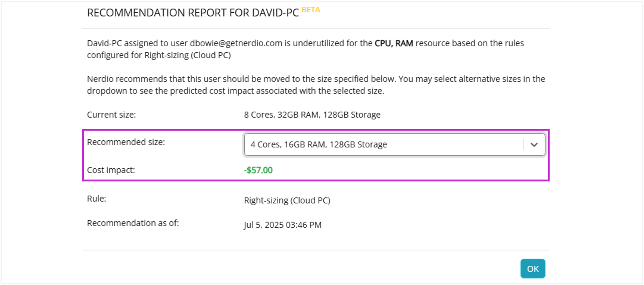This screenshot has height=285, width=644.
Task: Click 'configured for Right-sizing (Cloud PC)' sentence text
Action: pyautogui.click(x=159, y=55)
